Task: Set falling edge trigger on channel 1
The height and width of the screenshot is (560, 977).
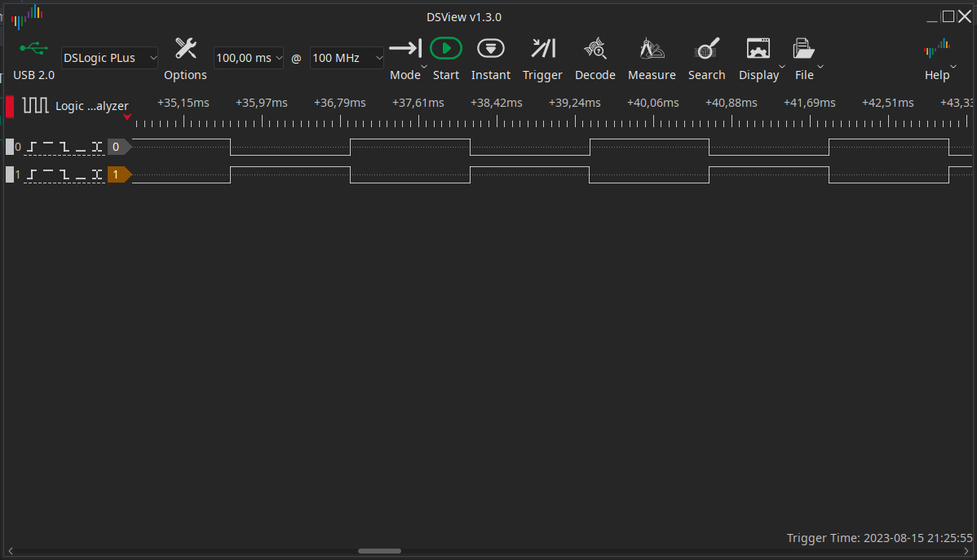Action: (x=64, y=174)
